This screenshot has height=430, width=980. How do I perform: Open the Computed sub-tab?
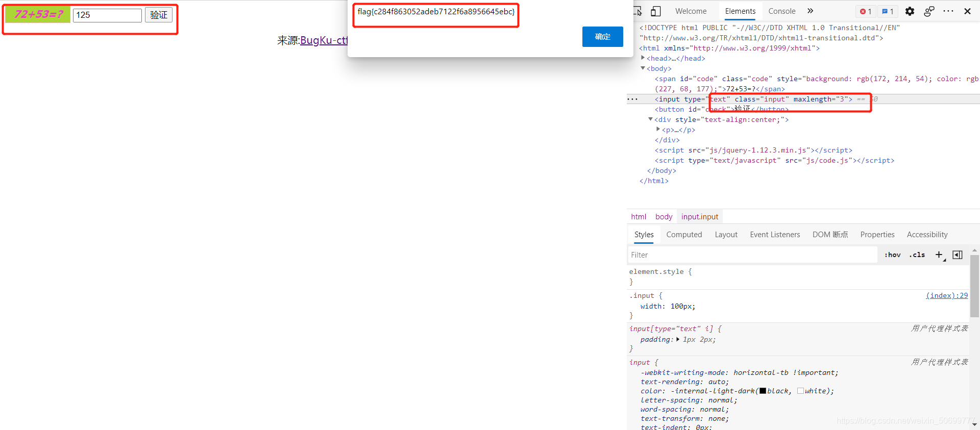[x=684, y=235]
